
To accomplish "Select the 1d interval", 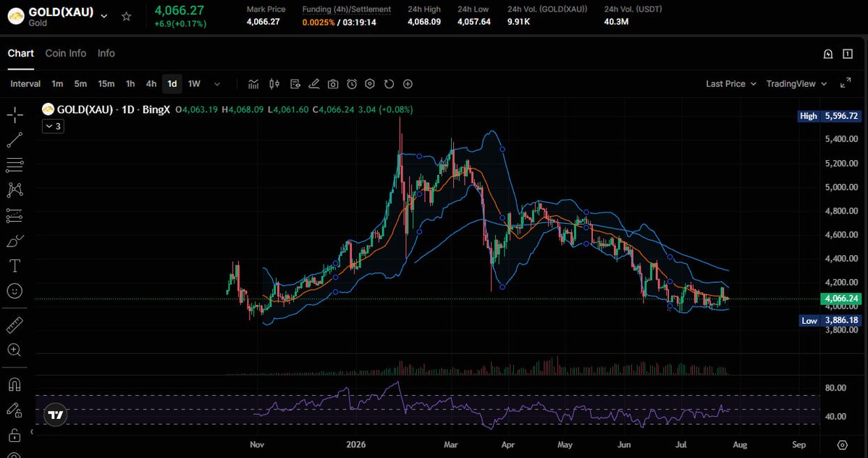I will point(172,83).
